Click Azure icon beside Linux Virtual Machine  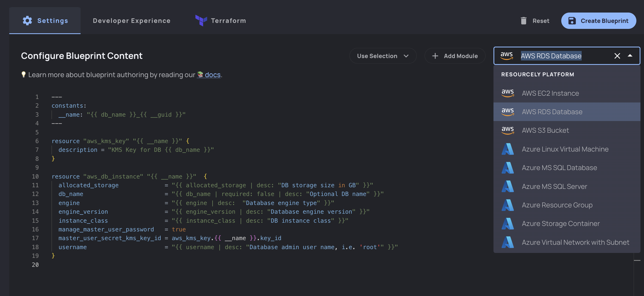point(508,149)
